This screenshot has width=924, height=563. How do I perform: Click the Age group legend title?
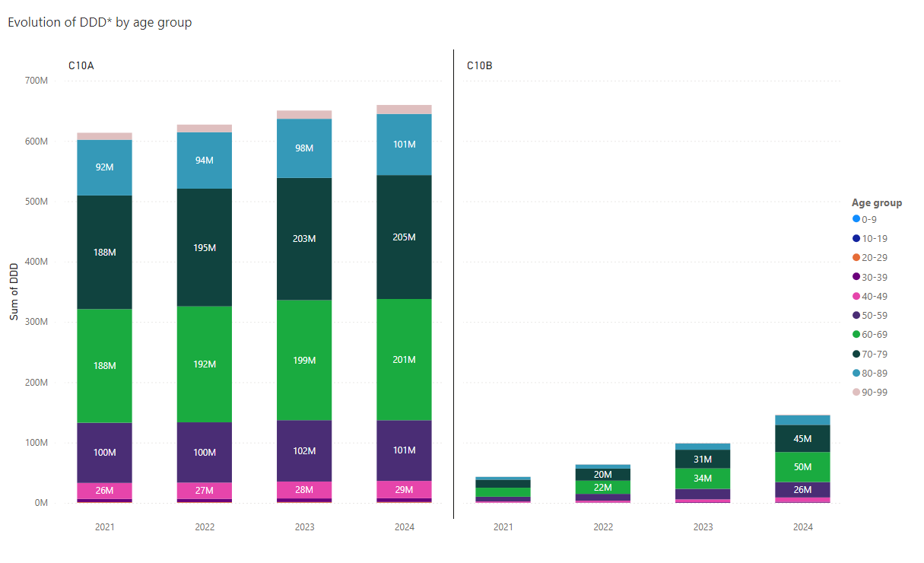877,202
